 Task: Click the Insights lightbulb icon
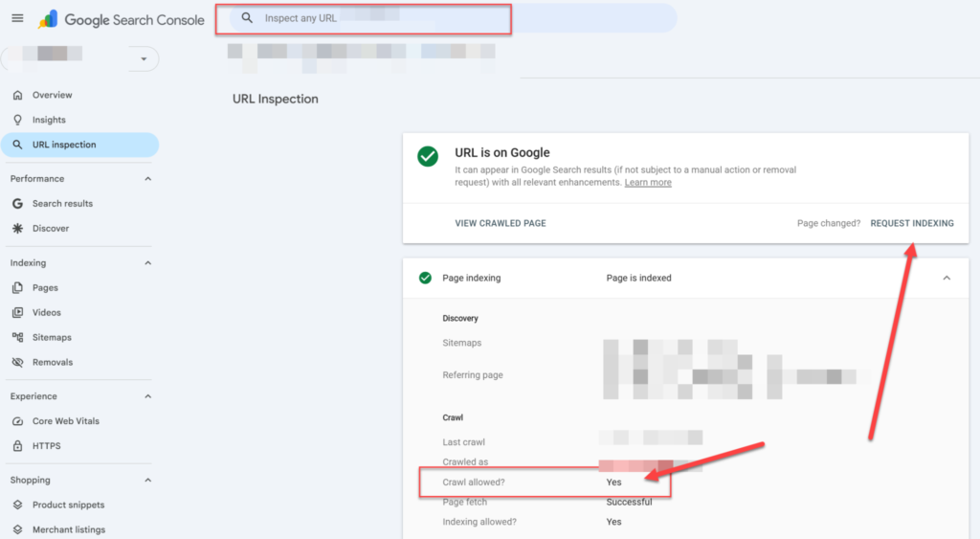tap(17, 120)
